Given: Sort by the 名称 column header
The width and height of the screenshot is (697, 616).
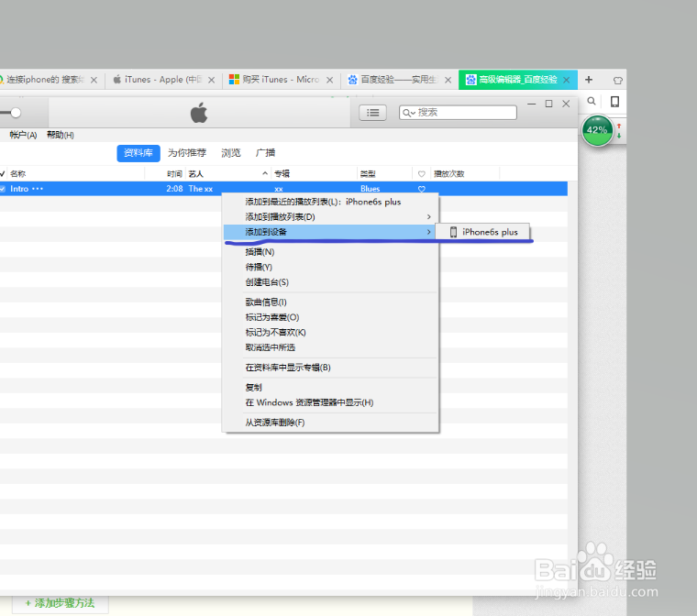Looking at the screenshot, I should click(x=18, y=174).
